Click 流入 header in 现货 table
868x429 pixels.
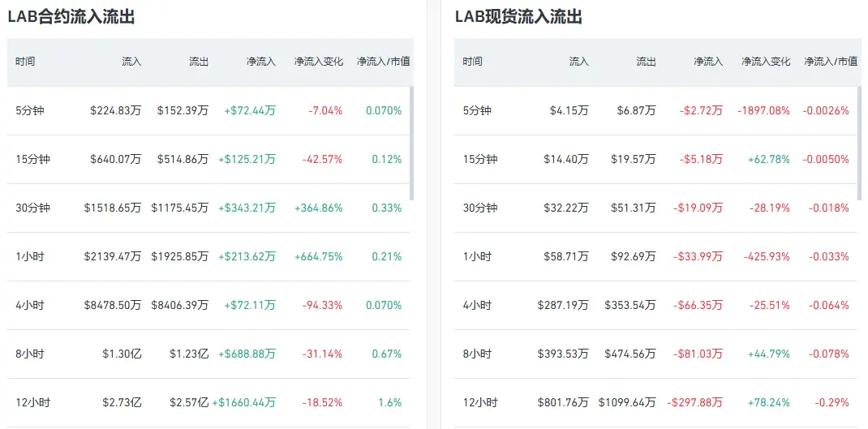(579, 62)
